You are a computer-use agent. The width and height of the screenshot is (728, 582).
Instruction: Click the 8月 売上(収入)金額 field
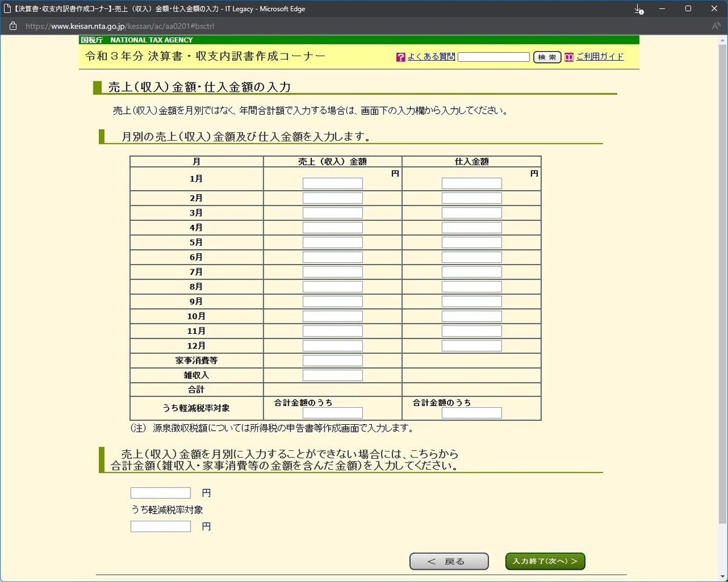[x=332, y=286]
